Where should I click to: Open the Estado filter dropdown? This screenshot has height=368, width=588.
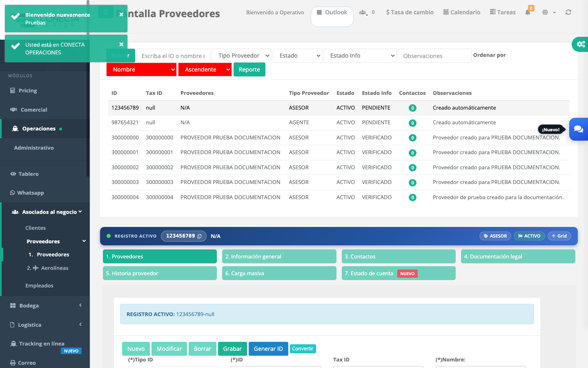click(298, 56)
